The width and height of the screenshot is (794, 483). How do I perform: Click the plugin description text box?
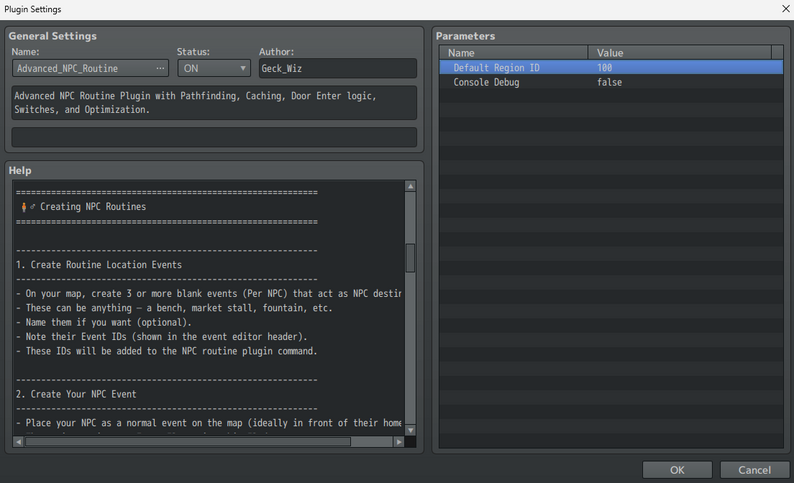(214, 103)
